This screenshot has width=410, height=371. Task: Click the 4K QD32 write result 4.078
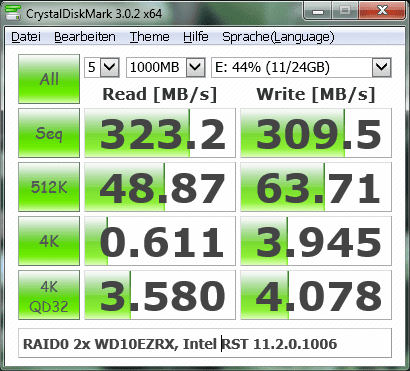(316, 295)
